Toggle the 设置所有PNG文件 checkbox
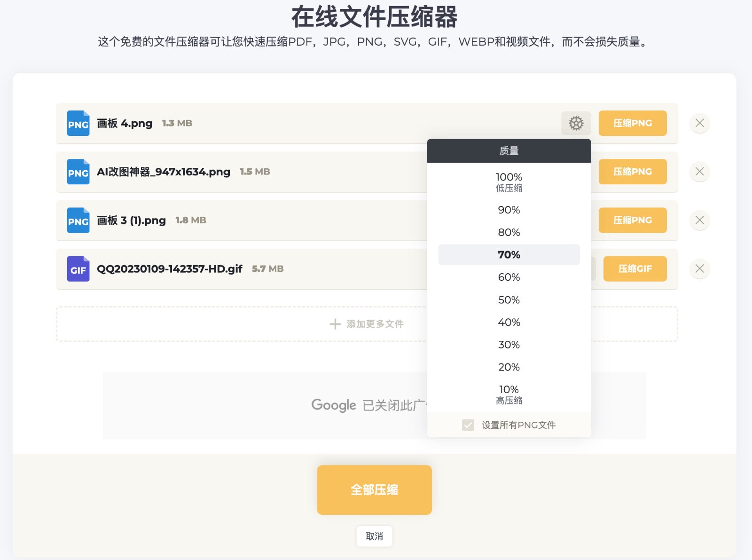Image resolution: width=752 pixels, height=560 pixels. coord(467,425)
